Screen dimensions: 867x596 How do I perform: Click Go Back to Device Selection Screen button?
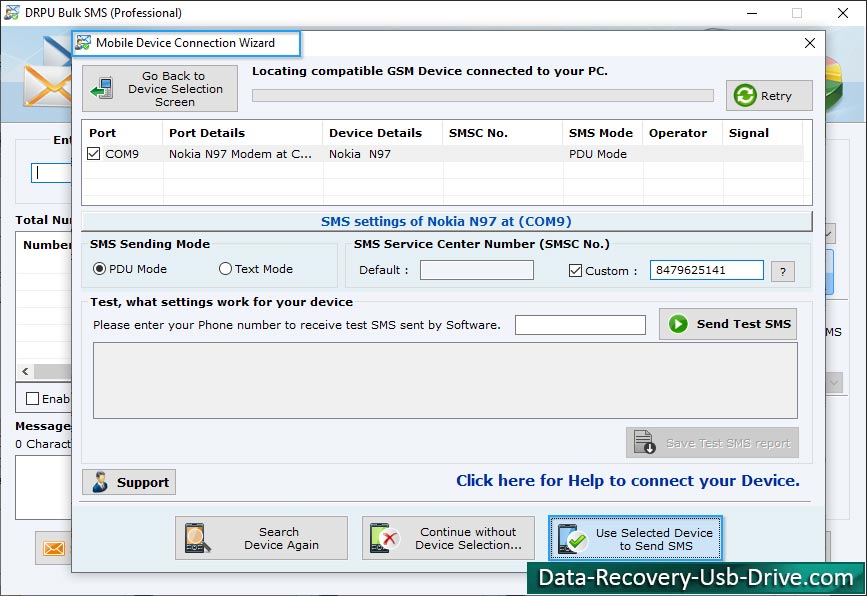(x=160, y=88)
